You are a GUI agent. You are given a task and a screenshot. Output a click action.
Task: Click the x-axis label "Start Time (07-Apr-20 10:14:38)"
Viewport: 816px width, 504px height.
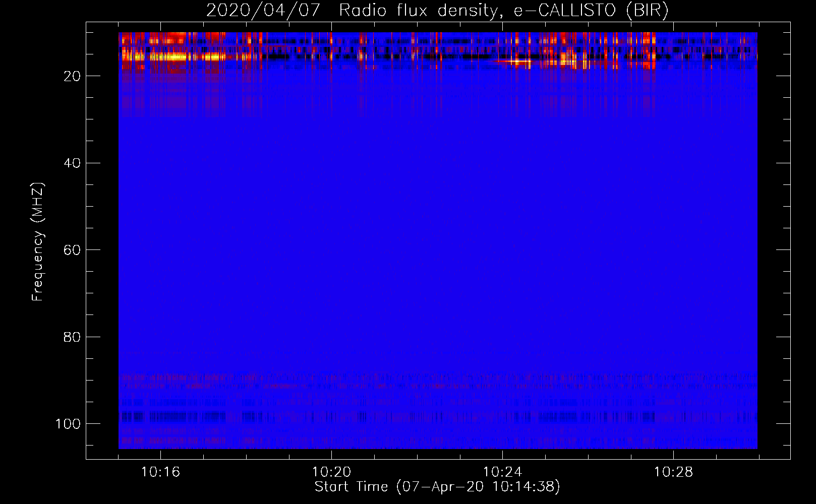[437, 487]
